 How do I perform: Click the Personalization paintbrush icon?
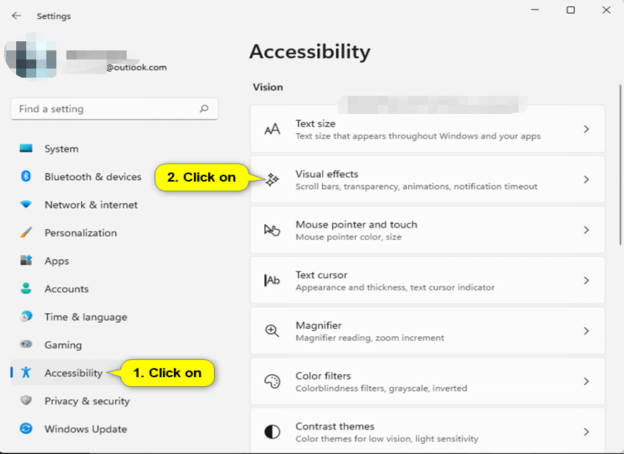click(x=26, y=232)
